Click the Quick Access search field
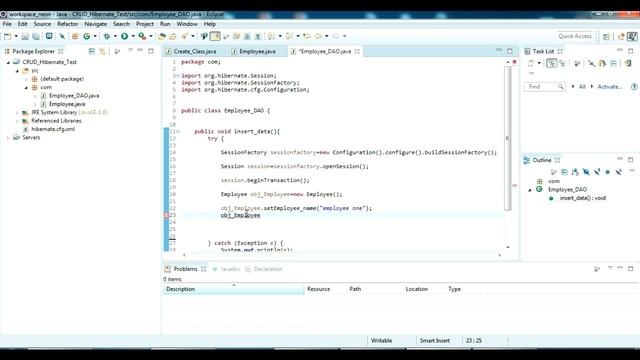The height and width of the screenshot is (360, 640). click(575, 36)
